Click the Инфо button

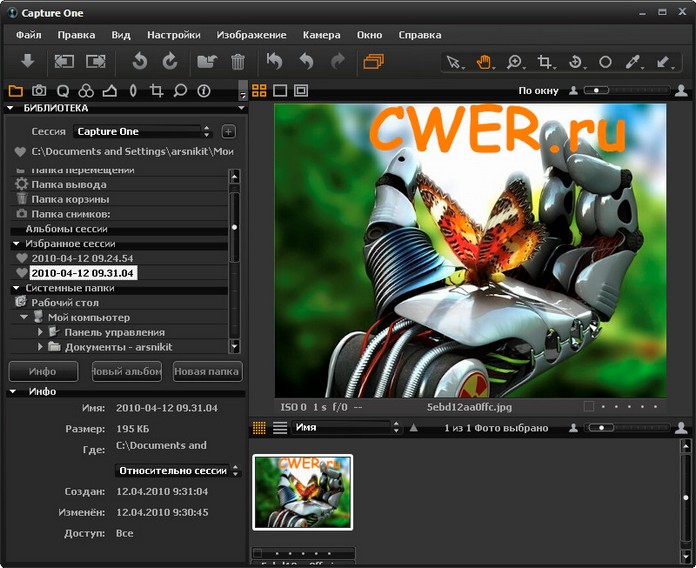coord(43,372)
